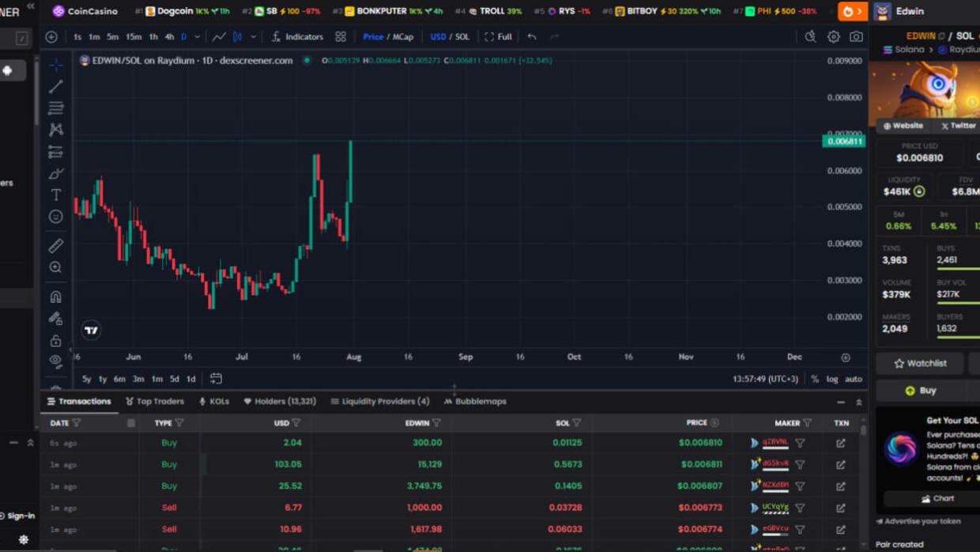Viewport: 980px width, 552px height.
Task: Filter transactions by SOL column
Action: 577,423
